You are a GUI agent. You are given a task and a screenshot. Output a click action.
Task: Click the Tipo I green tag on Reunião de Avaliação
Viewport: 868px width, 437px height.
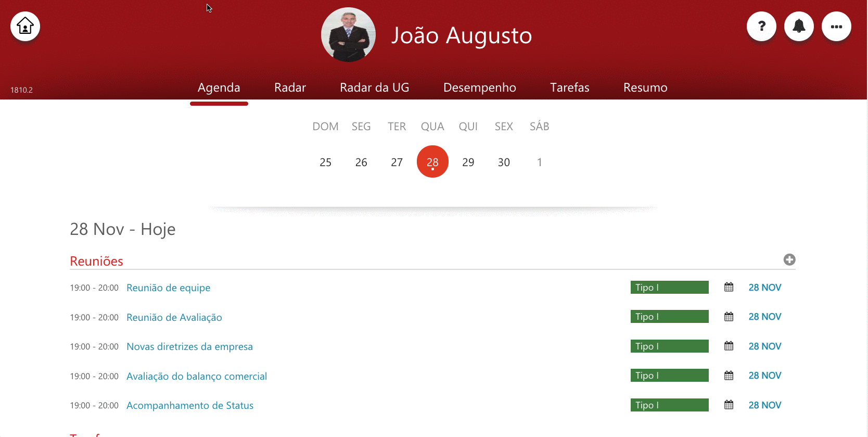669,317
